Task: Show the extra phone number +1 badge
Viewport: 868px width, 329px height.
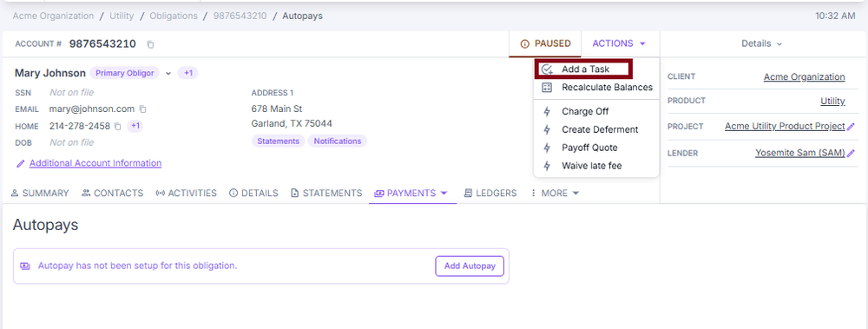Action: [135, 126]
